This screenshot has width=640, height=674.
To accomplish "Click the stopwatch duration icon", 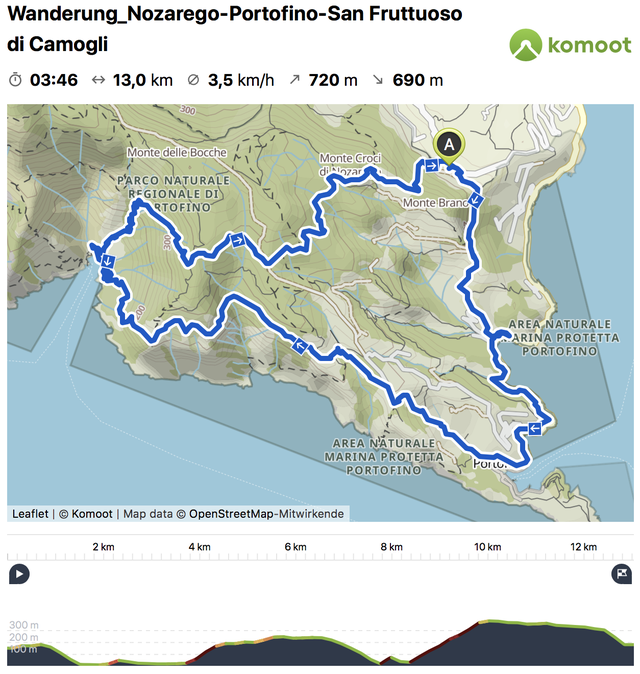I will click(x=15, y=80).
